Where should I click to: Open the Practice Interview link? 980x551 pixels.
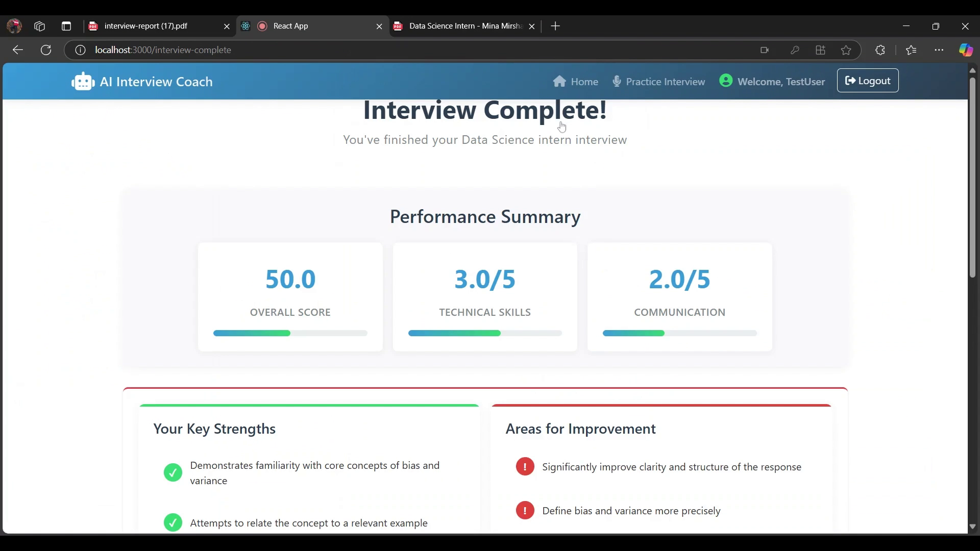coord(665,82)
